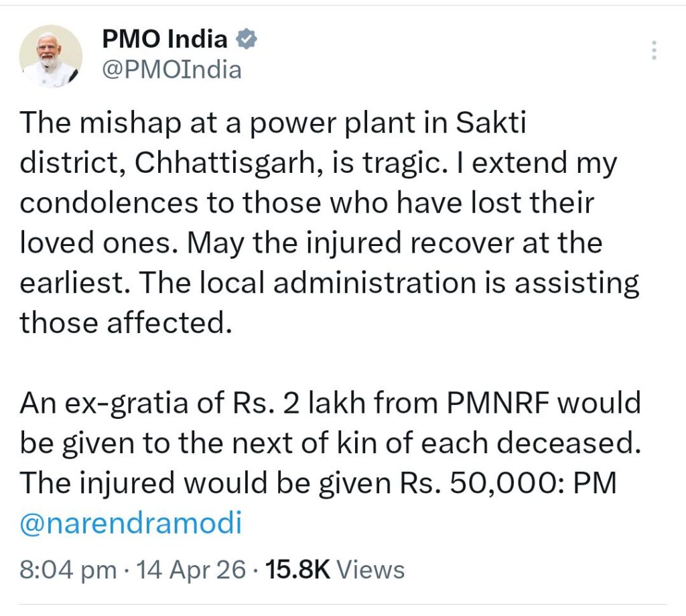Follow the @narendramodi mention link

point(130,523)
